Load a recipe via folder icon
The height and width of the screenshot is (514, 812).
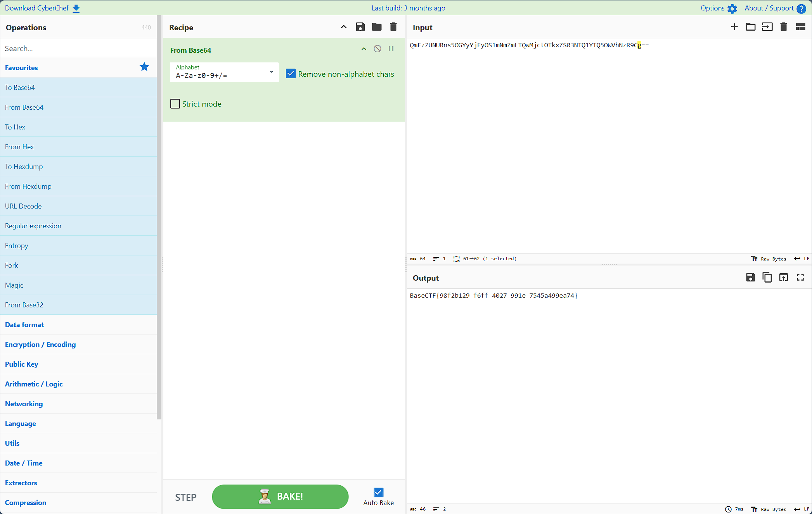pyautogui.click(x=377, y=27)
